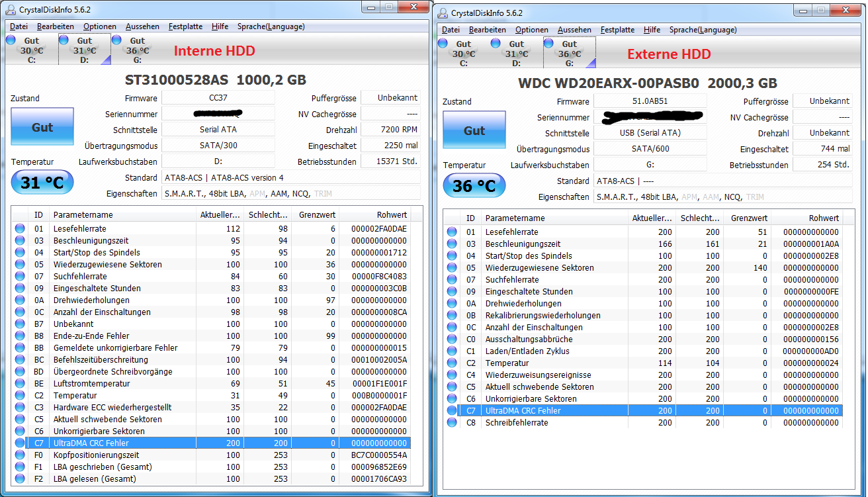This screenshot has height=497, width=868.
Task: Click status orb of Ende-zu-Ende Fehler row
Action: coord(20,336)
